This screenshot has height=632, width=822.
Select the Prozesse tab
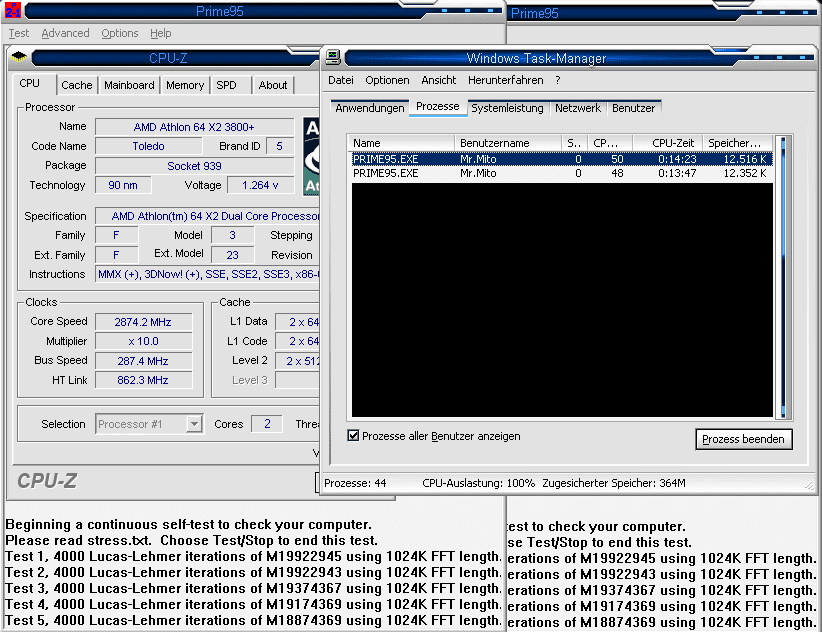coord(438,106)
